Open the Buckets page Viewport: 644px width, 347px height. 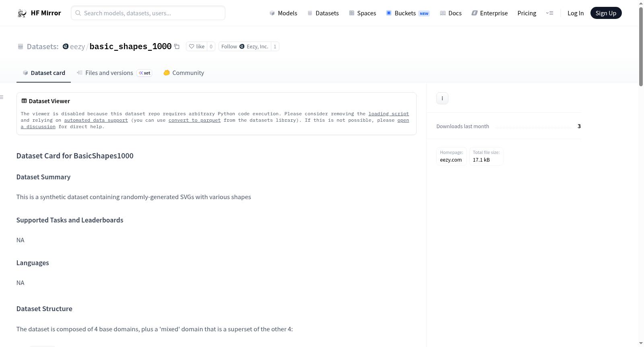(x=408, y=13)
